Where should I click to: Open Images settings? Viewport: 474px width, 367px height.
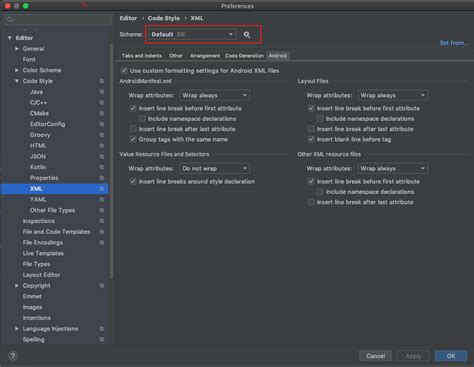click(32, 307)
